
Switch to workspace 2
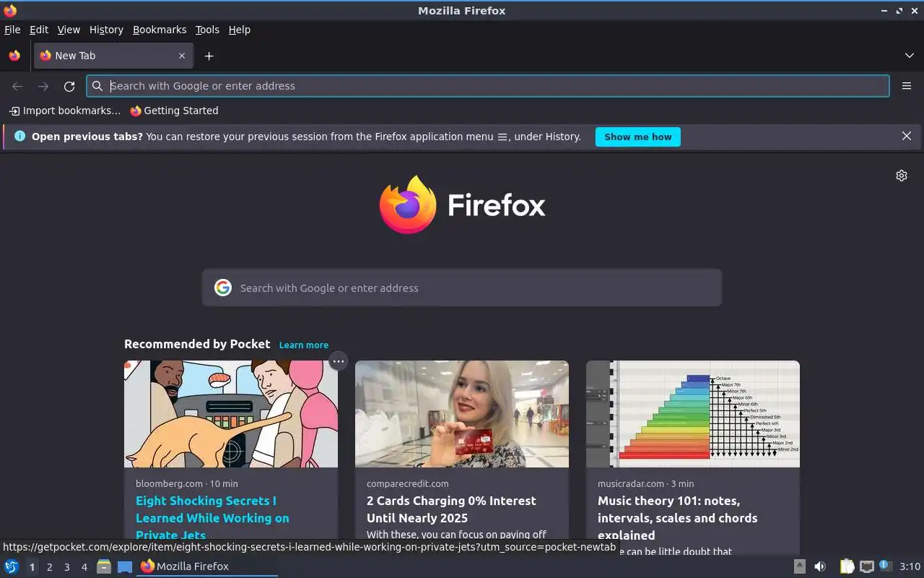(50, 567)
